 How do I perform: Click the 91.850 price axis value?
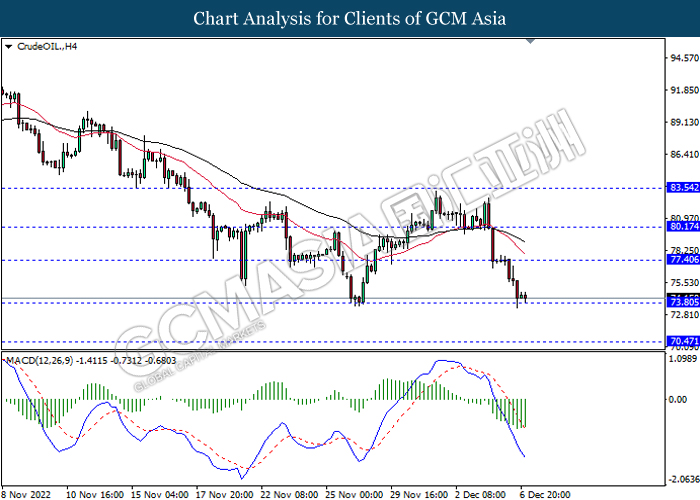click(684, 90)
